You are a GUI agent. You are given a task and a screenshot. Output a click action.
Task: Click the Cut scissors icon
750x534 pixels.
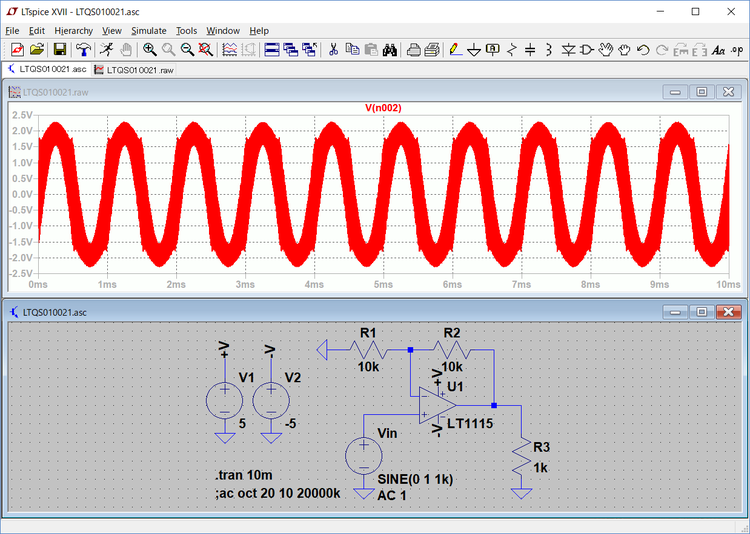tap(333, 49)
